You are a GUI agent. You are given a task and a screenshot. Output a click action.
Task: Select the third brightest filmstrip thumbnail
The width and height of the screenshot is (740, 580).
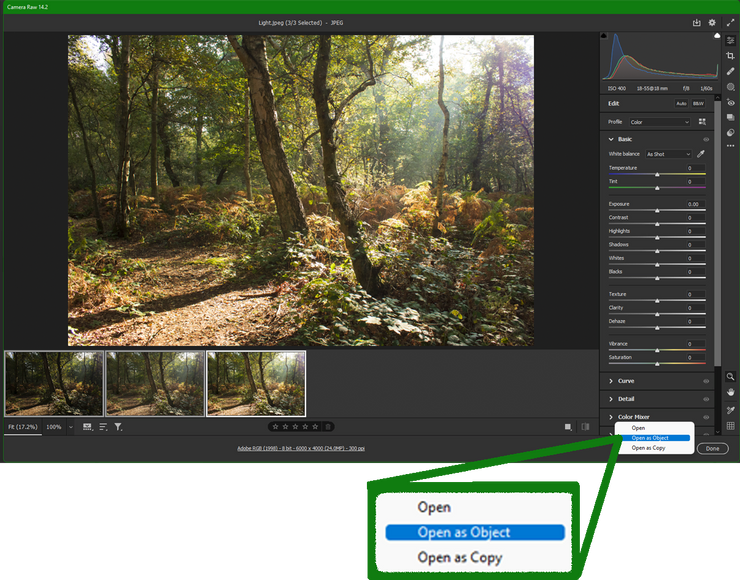click(256, 383)
